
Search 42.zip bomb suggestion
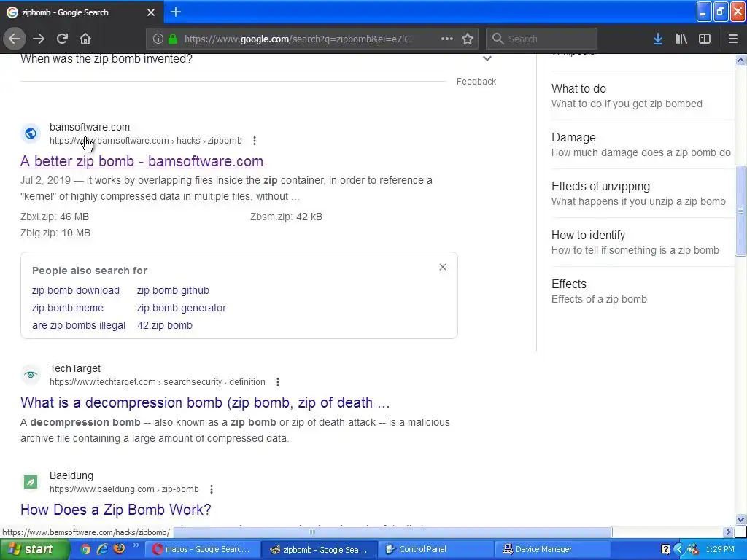click(x=165, y=326)
